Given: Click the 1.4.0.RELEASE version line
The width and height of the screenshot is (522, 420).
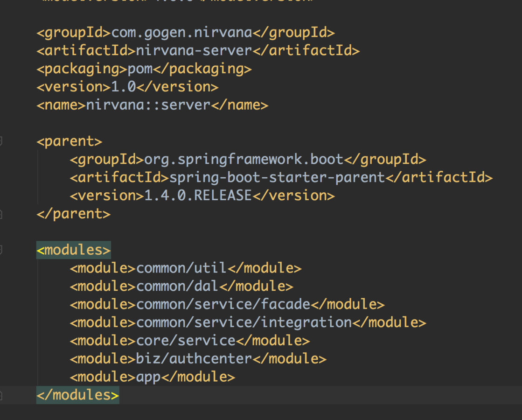Looking at the screenshot, I should pos(202,196).
